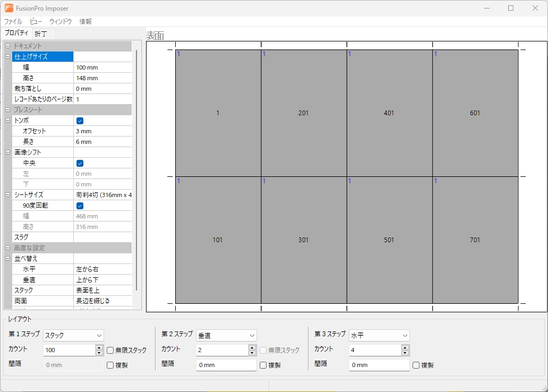Open the 第3ステップ dropdown showing 水平
The image size is (548, 392).
click(380, 335)
